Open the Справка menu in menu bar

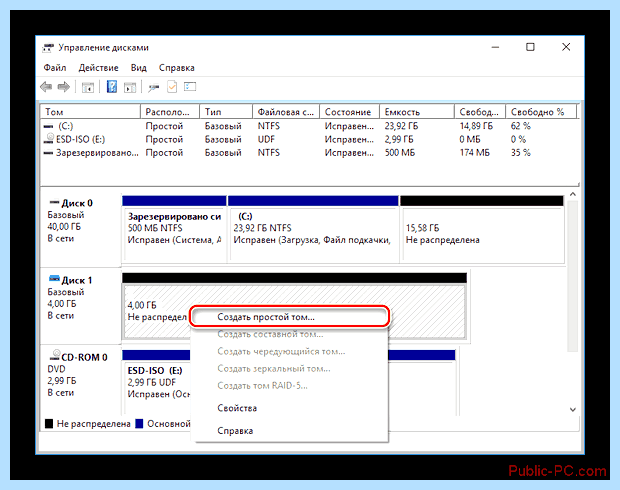point(176,68)
